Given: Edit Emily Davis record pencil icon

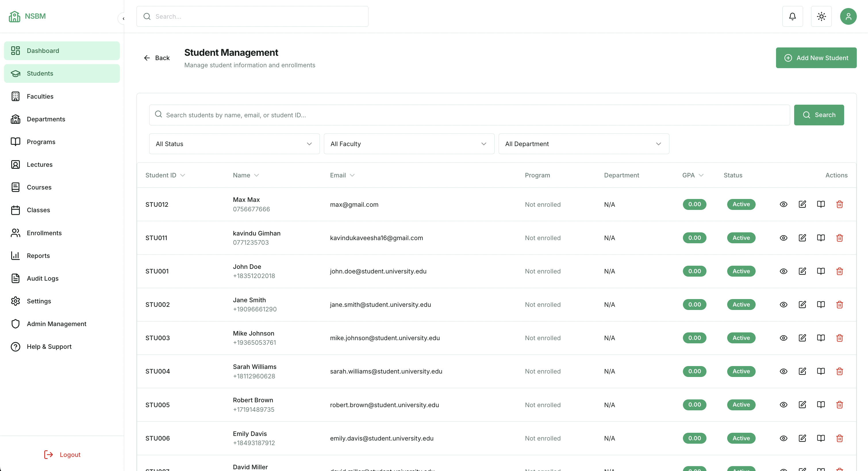Looking at the screenshot, I should pos(802,438).
